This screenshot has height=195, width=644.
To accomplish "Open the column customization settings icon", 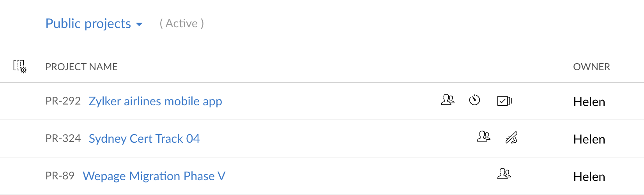I will (x=20, y=66).
